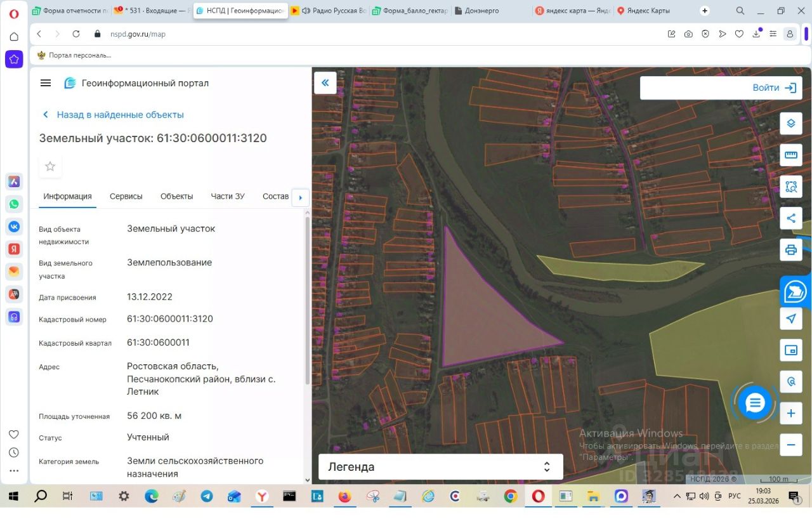Collapse the left information panel

[325, 83]
